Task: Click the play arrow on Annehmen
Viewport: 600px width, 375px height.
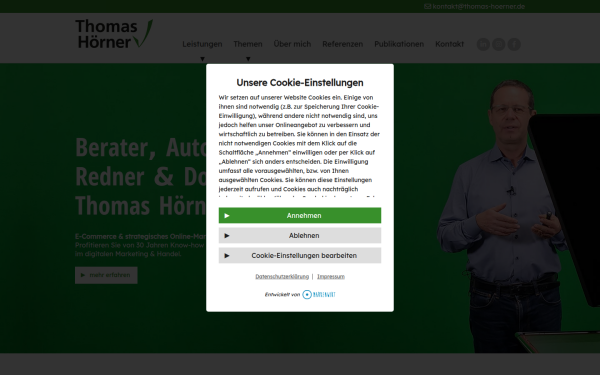Action: [x=227, y=216]
